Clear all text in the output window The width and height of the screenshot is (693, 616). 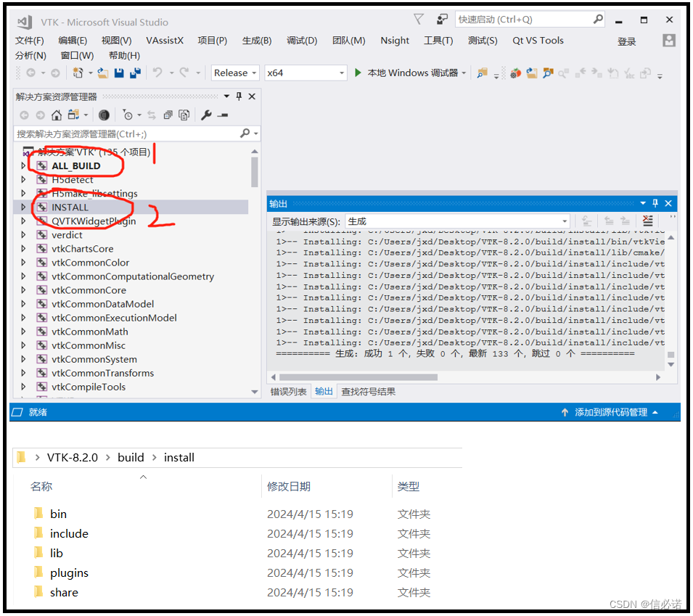[647, 221]
